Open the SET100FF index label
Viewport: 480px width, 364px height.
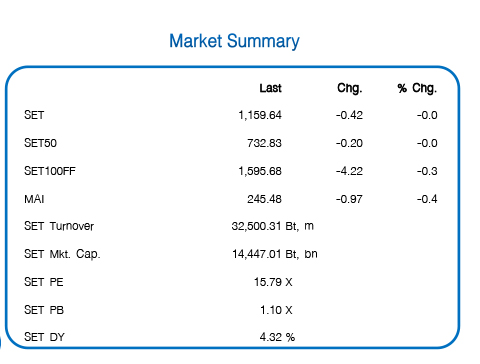pos(50,171)
